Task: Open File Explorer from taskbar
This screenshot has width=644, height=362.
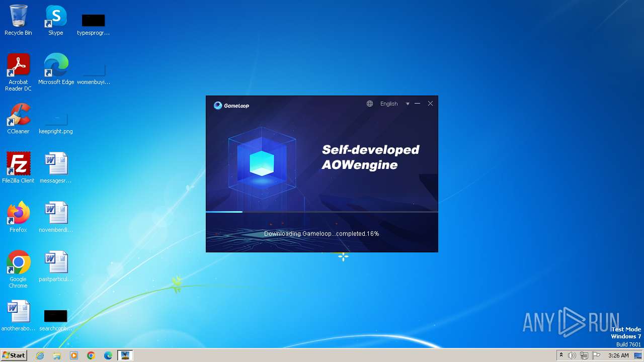Action: click(x=57, y=355)
